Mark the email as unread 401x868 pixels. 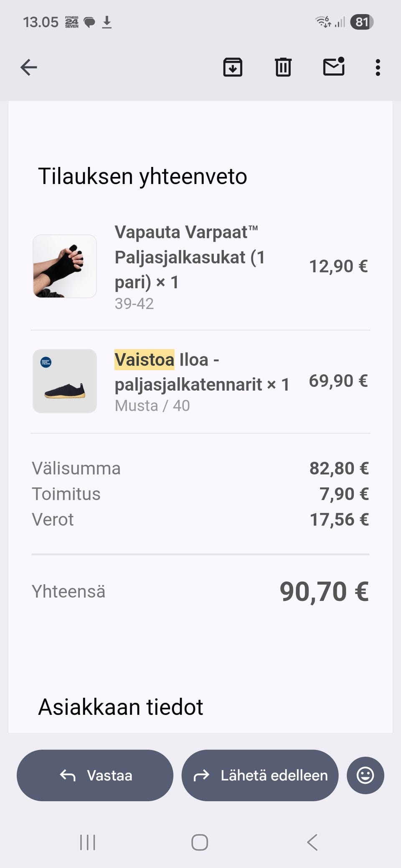[x=334, y=67]
